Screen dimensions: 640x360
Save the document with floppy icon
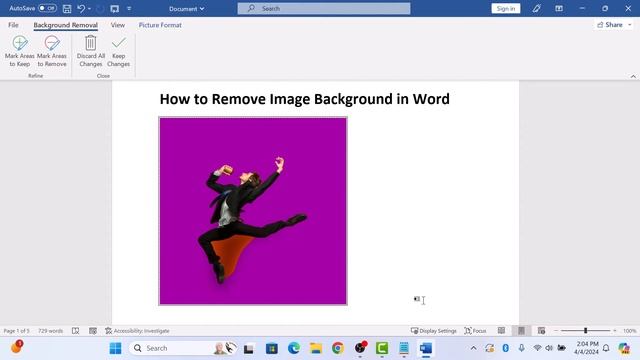[x=67, y=9]
